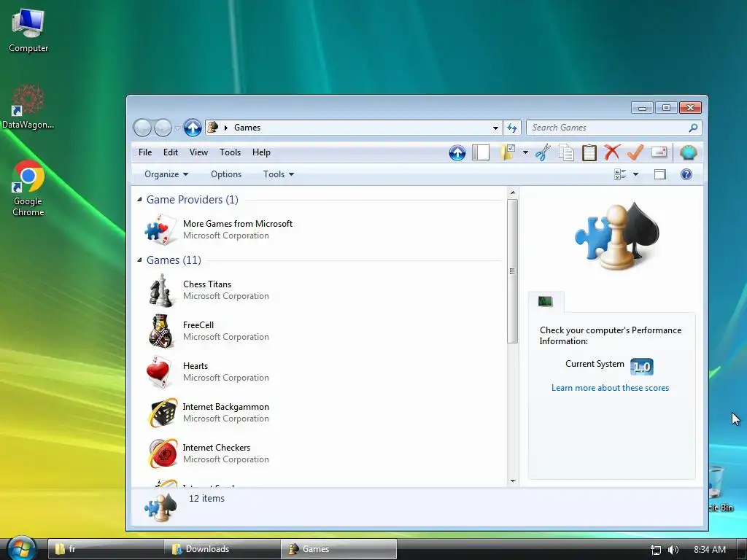Viewport: 747px width, 560px height.
Task: Click the blue Help question mark icon
Action: coord(686,174)
